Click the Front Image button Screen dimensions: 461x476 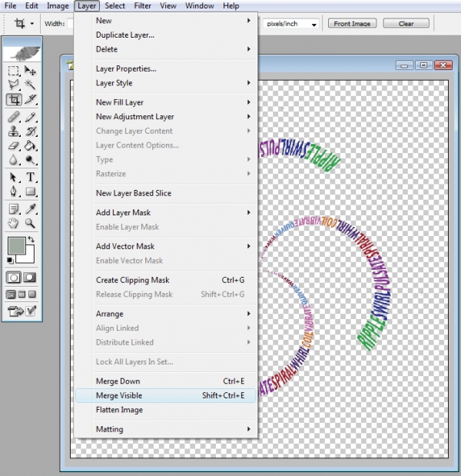[352, 23]
